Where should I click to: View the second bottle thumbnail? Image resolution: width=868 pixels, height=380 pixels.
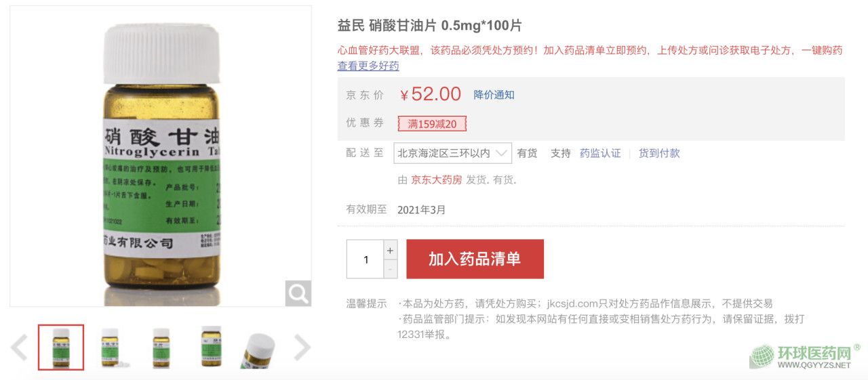(110, 347)
